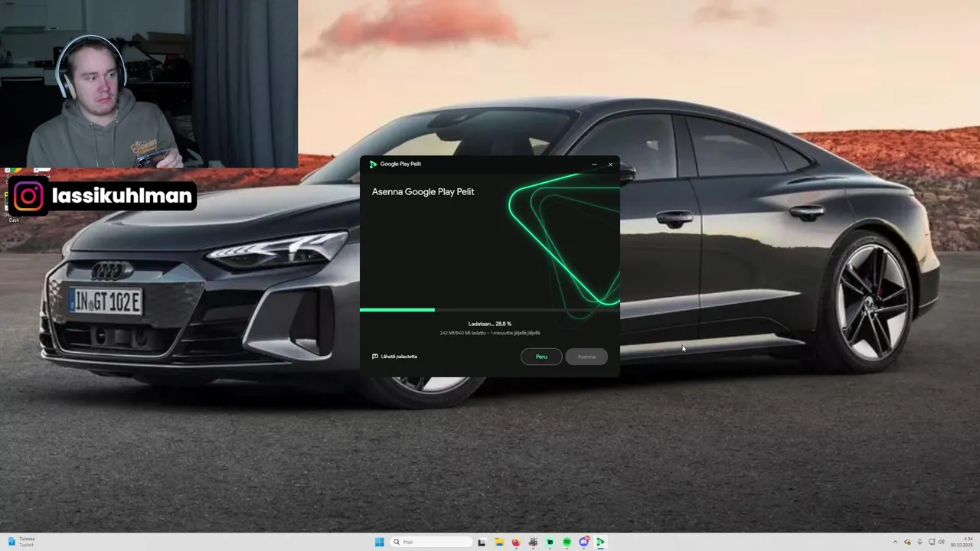The image size is (980, 551).
Task: Minimize the Google Play Pelit installer window
Action: [594, 165]
